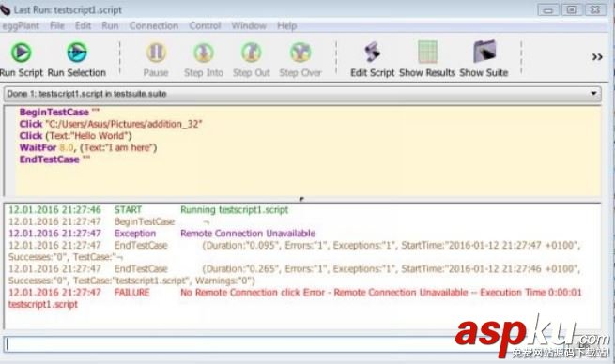Screen dimensions: 615x364
Task: Minimize the Last Run window
Action: pos(548,9)
